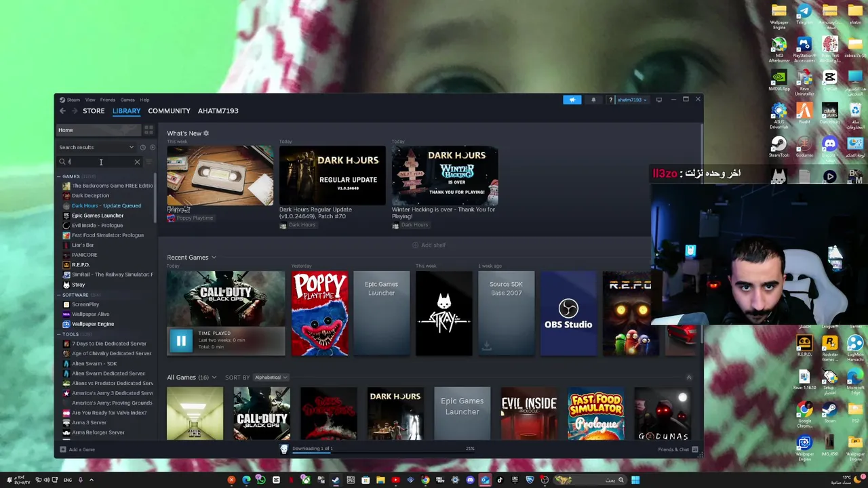Open the ahatm7193 account dropdown
The image size is (868, 488).
point(631,100)
